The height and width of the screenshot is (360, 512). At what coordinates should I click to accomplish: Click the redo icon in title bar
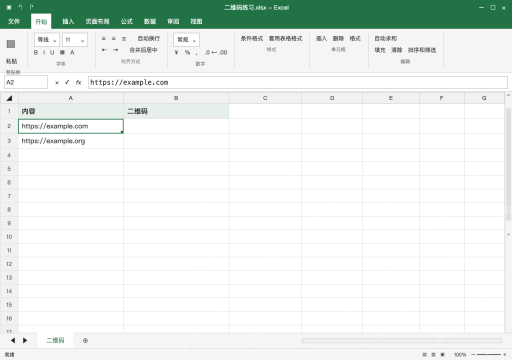[31, 7]
